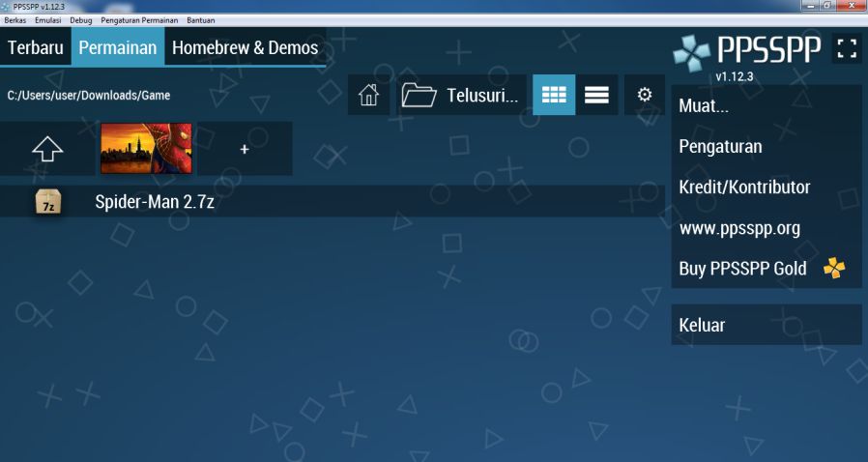Viewport: 868px width, 462px height.
Task: Go to the home folder icon
Action: coord(368,95)
